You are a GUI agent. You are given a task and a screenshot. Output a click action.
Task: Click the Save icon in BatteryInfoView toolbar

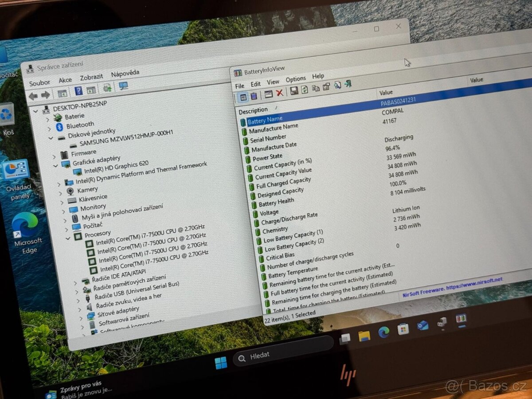[x=294, y=91]
